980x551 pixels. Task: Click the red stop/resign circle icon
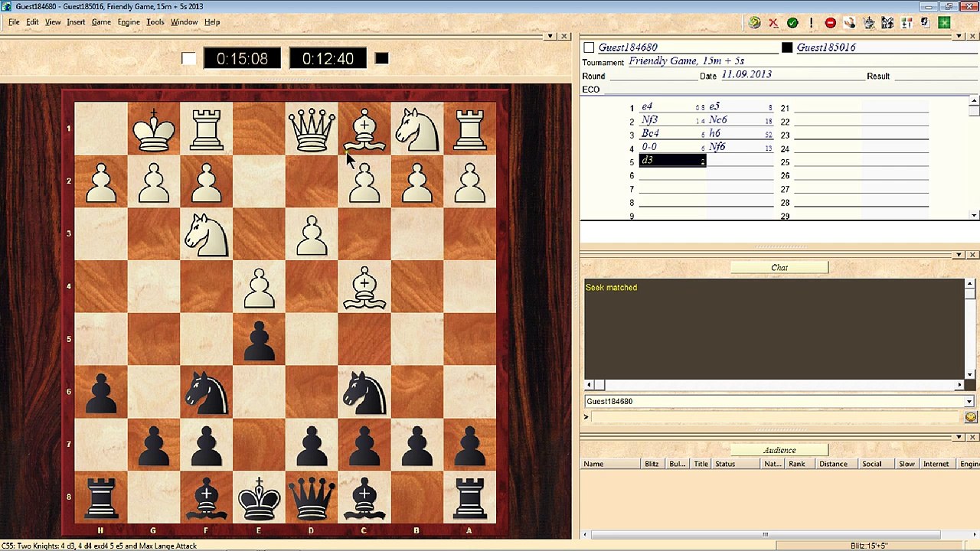(x=830, y=23)
